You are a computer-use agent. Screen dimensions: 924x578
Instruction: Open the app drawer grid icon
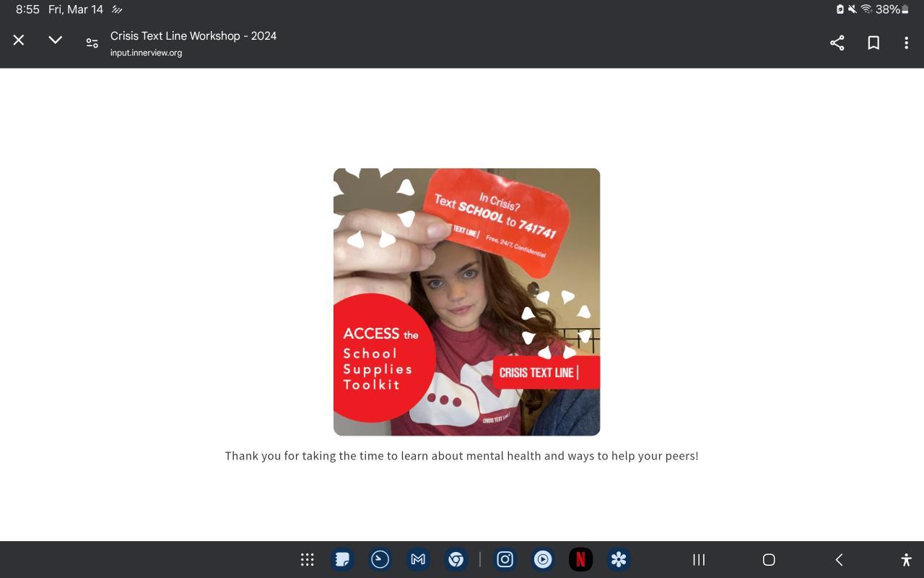pos(307,559)
